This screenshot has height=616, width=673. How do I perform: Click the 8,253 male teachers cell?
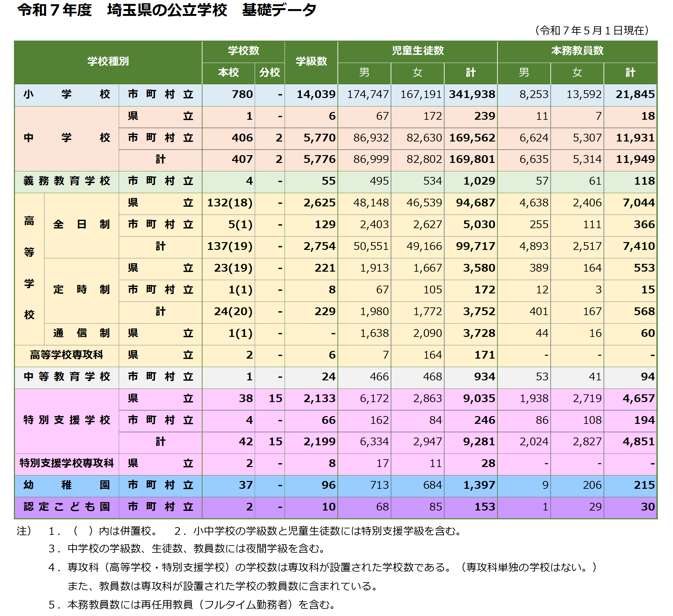[x=524, y=94]
